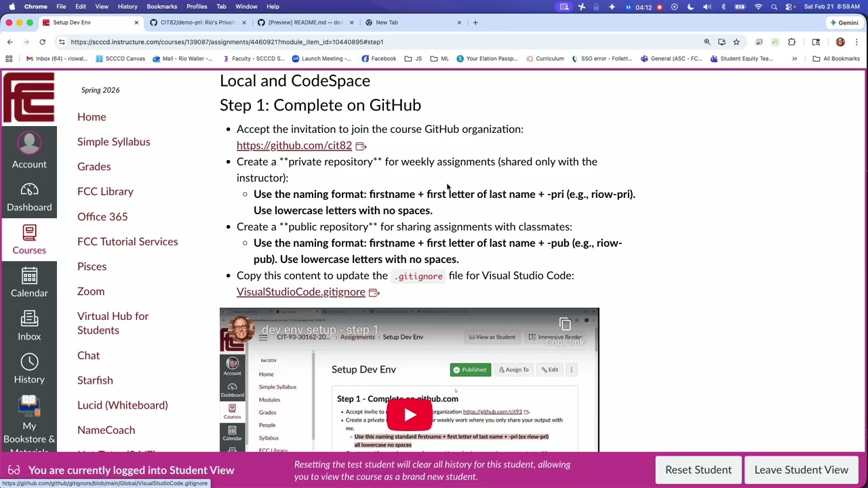Reload the current page

42,42
